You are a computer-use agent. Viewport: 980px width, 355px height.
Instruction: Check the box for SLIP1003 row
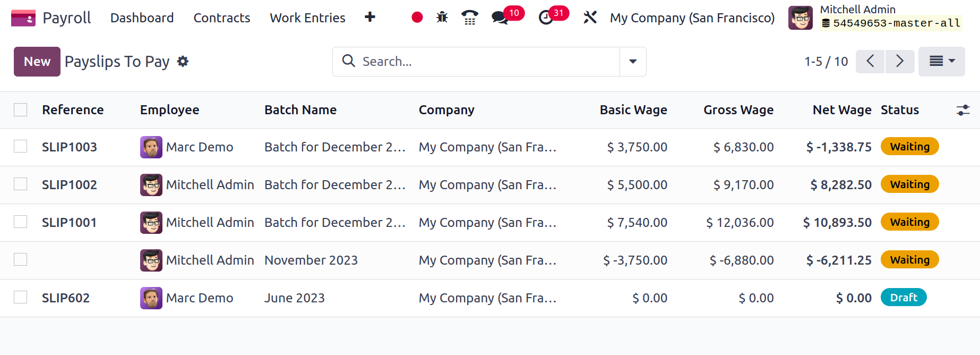pos(21,147)
